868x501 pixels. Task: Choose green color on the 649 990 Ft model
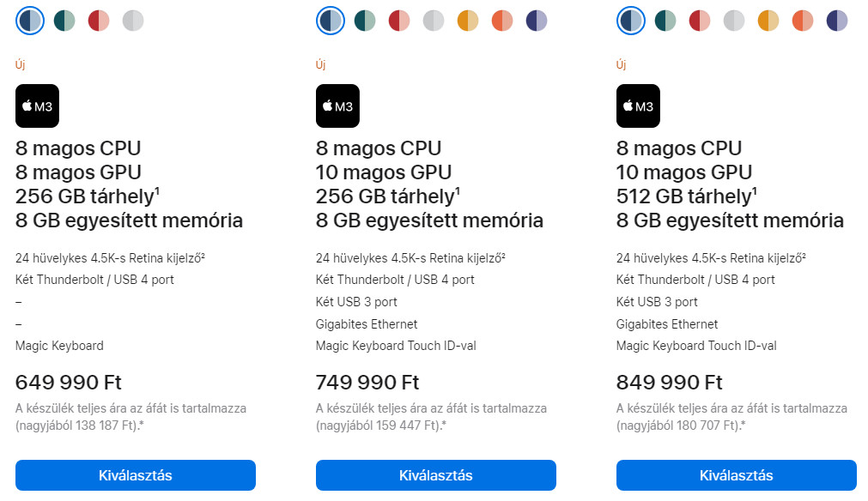64,21
